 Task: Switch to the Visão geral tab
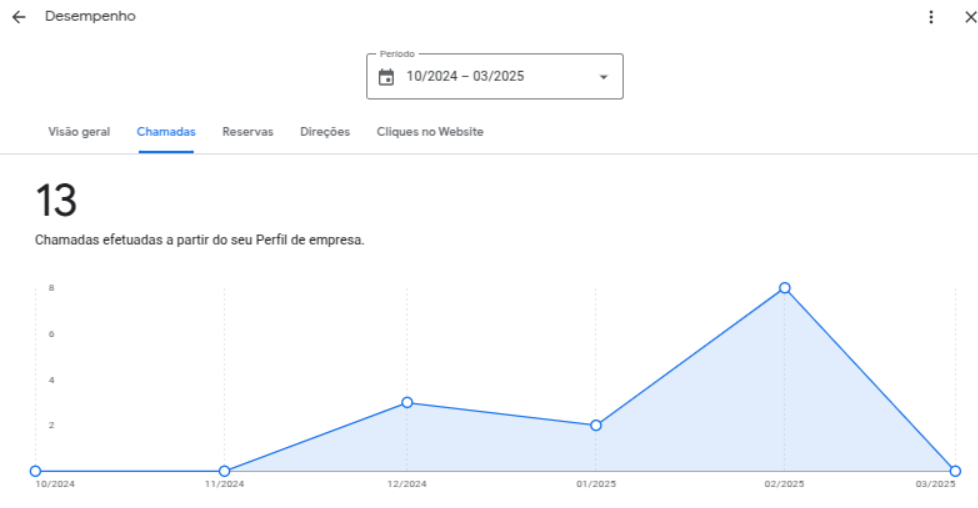79,132
